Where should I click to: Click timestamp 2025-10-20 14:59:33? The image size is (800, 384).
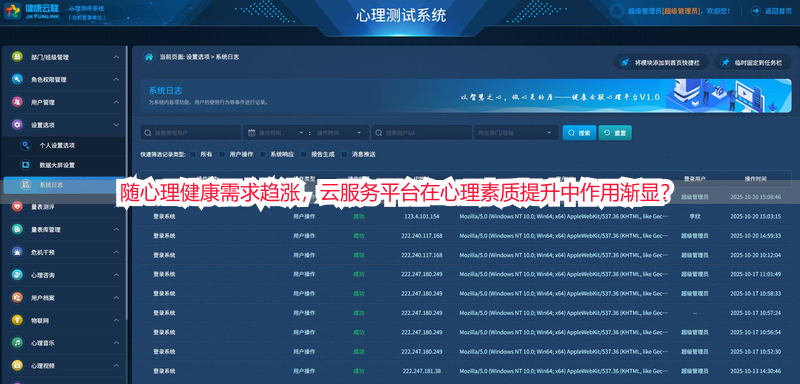pyautogui.click(x=755, y=236)
